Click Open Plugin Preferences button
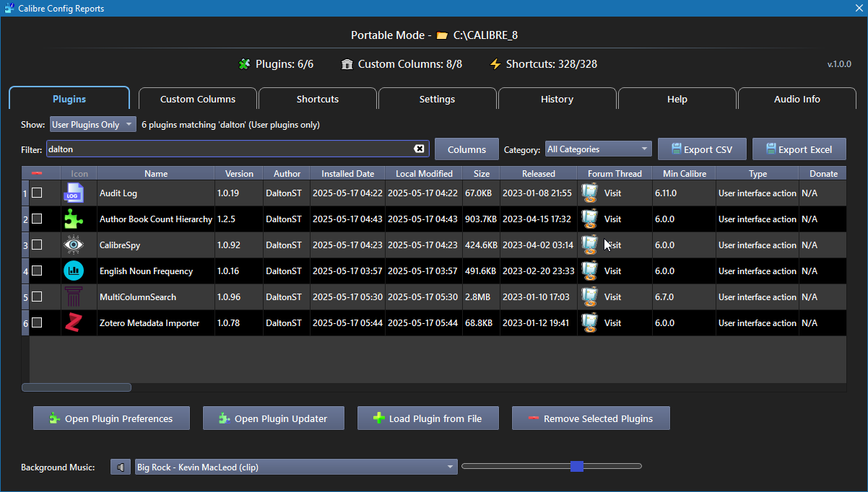This screenshot has height=492, width=868. point(112,418)
